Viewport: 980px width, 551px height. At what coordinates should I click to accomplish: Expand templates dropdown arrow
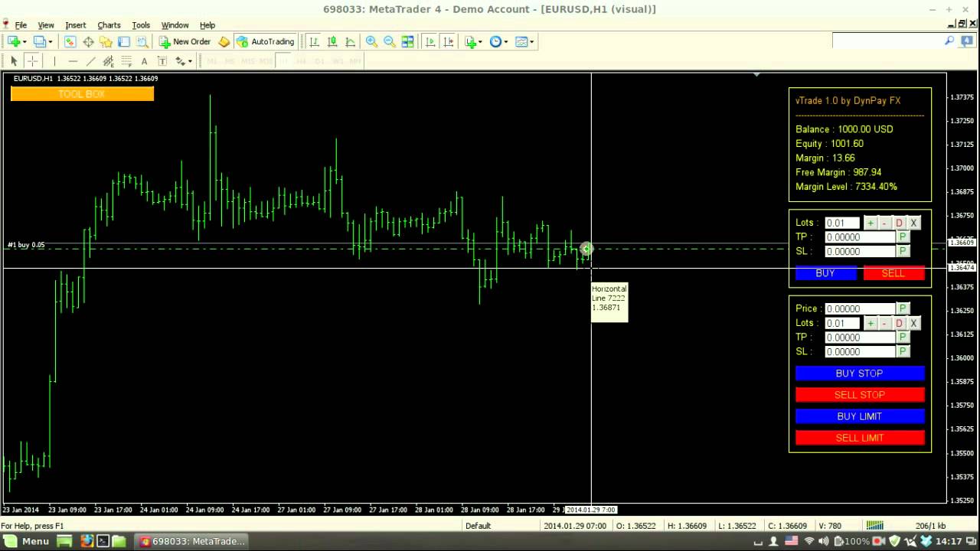tap(532, 42)
